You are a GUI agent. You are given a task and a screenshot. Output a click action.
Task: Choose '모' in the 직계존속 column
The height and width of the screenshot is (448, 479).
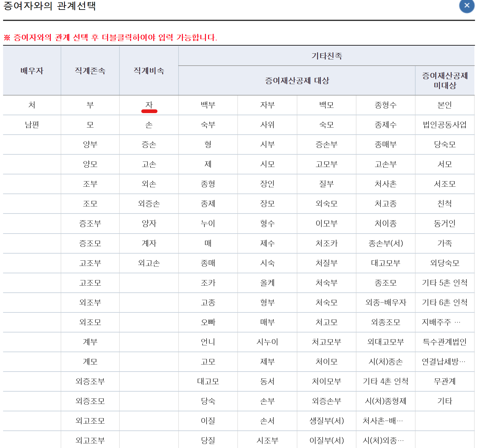click(90, 125)
